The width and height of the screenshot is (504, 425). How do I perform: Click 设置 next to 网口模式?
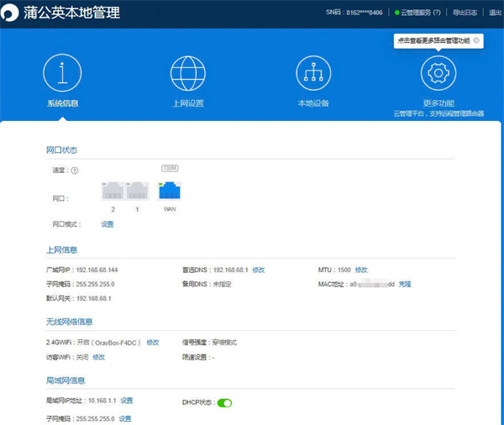tap(108, 224)
